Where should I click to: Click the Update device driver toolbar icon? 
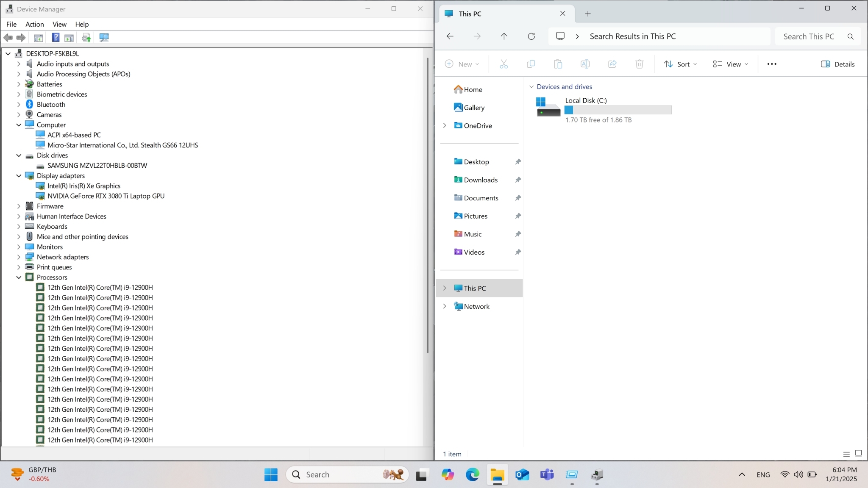(x=86, y=38)
